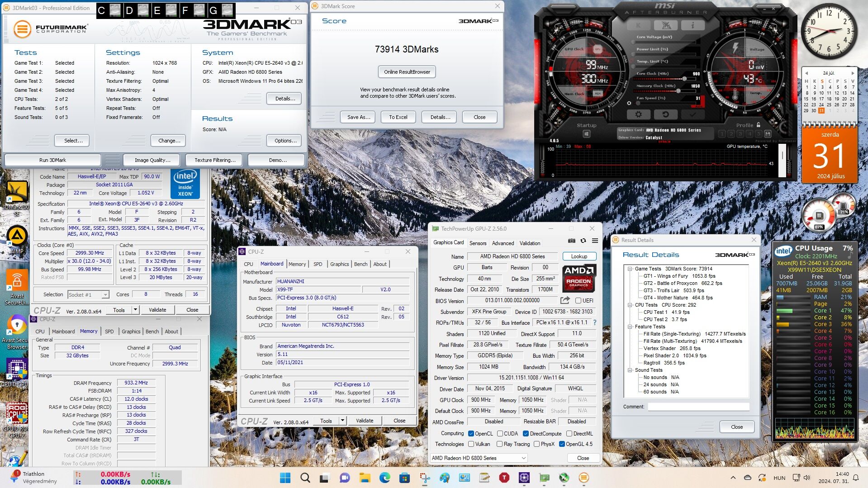This screenshot has width=868, height=488.
Task: Open AIMP desktop shortcut
Action: 17,240
